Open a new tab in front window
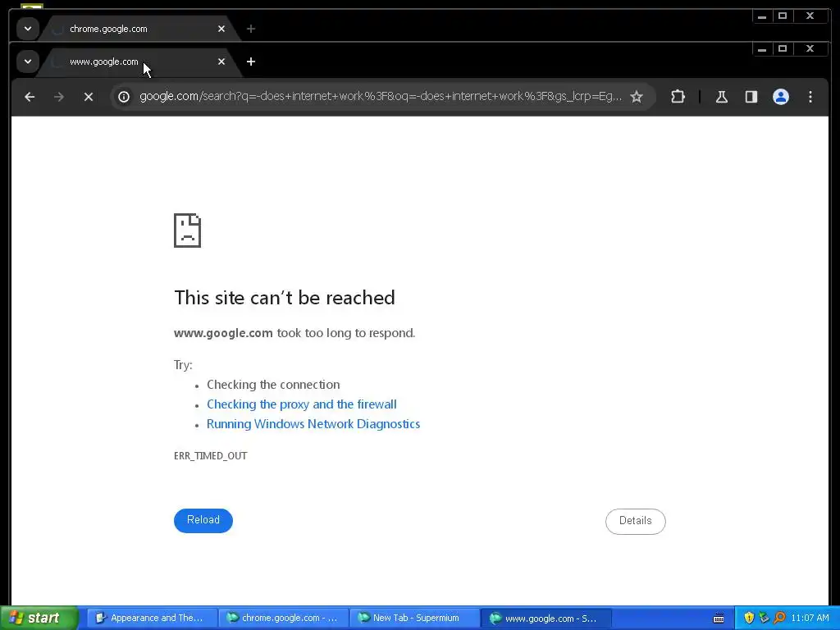Image resolution: width=840 pixels, height=630 pixels. tap(251, 62)
